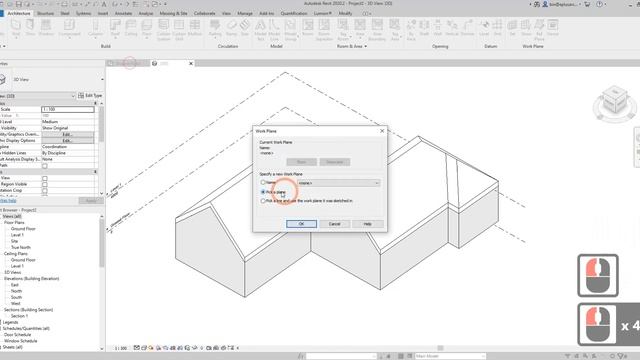The width and height of the screenshot is (640, 360).
Task: Open the View (3D) instance dropdown
Action: tap(38, 96)
